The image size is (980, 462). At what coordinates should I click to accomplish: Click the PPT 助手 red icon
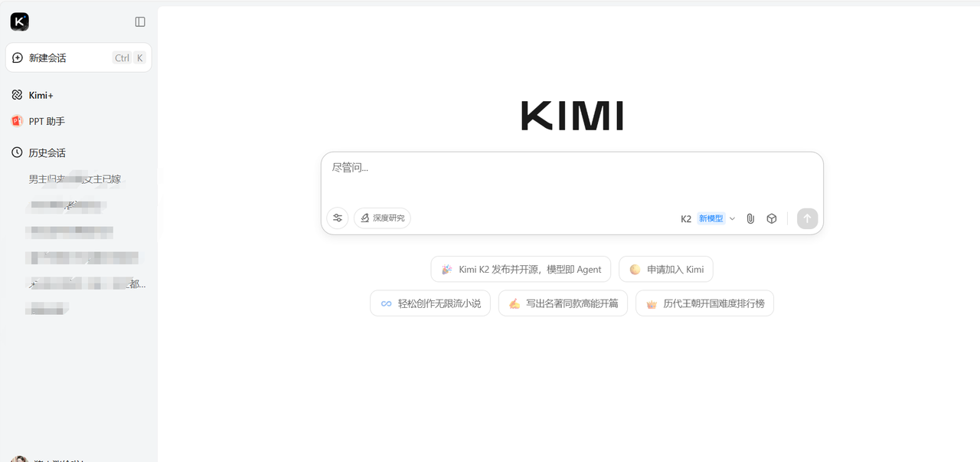pyautogui.click(x=17, y=121)
